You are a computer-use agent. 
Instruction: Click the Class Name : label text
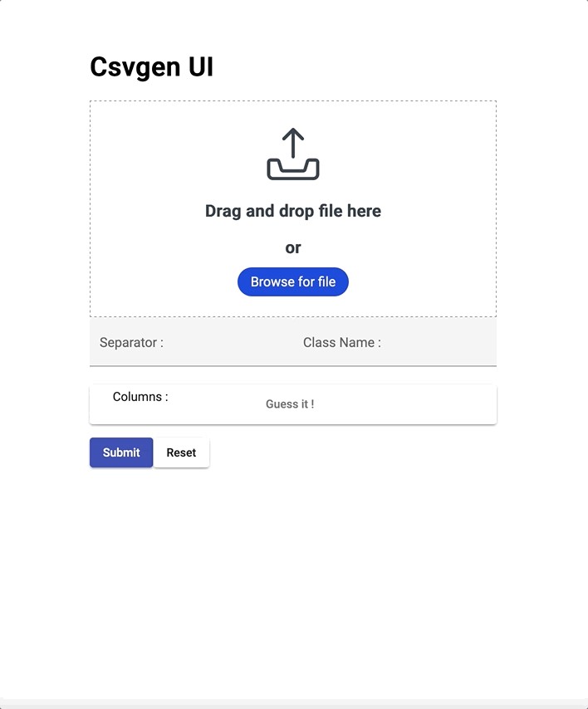(341, 342)
